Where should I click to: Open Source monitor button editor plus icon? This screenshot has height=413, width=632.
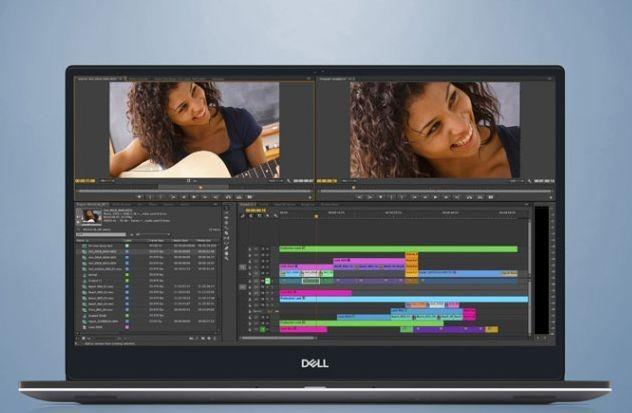tap(310, 197)
